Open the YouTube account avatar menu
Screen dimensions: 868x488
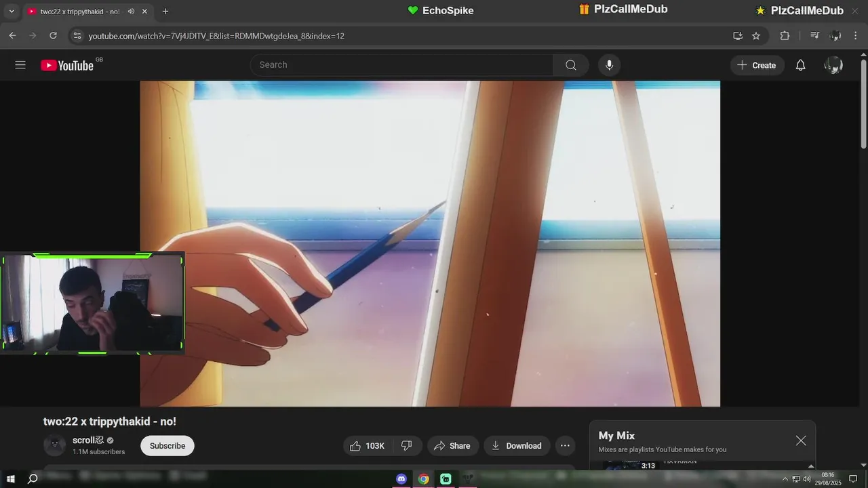[833, 65]
